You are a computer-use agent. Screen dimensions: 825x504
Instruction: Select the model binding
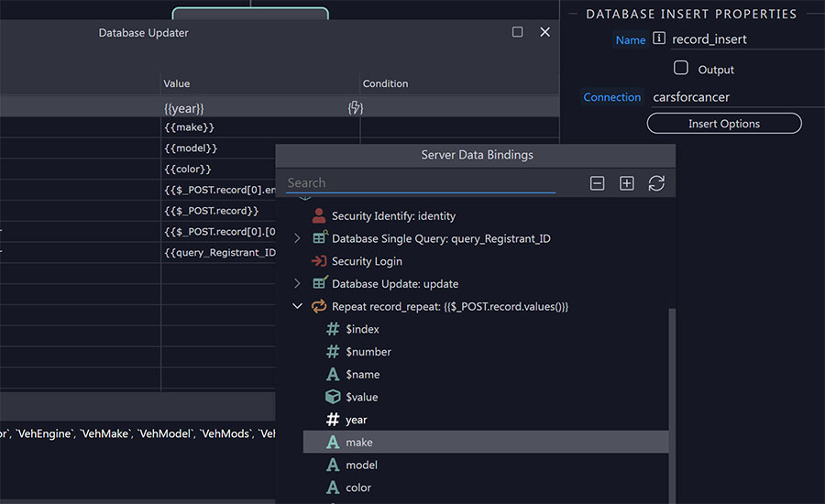tap(361, 466)
